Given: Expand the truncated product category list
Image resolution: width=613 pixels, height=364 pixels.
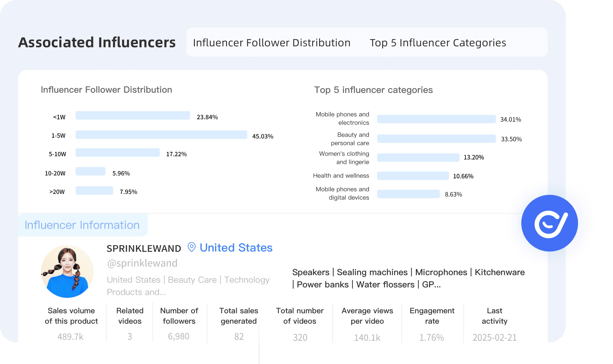Looking at the screenshot, I should [431, 285].
